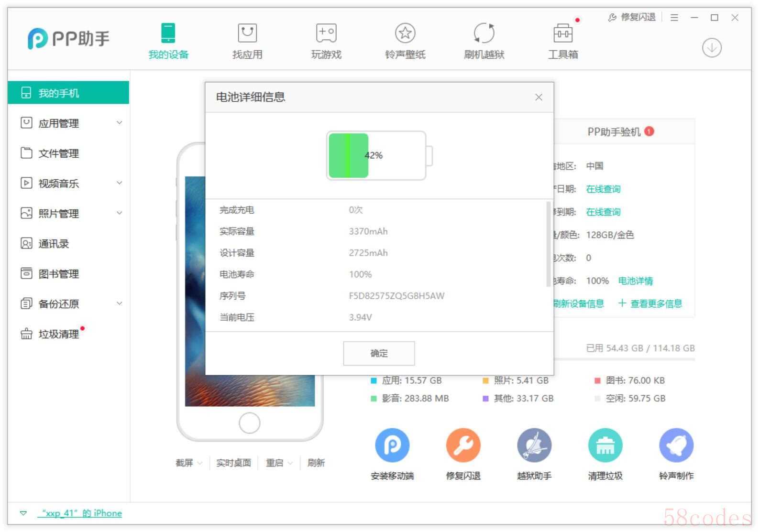Select 视频音乐 in the sidebar
This screenshot has width=759, height=532.
point(59,184)
